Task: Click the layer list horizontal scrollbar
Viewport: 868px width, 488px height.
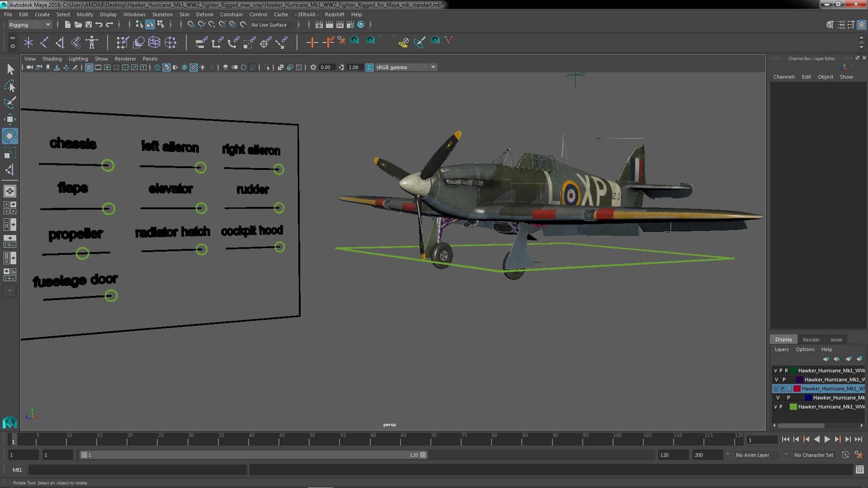Action: (801, 425)
